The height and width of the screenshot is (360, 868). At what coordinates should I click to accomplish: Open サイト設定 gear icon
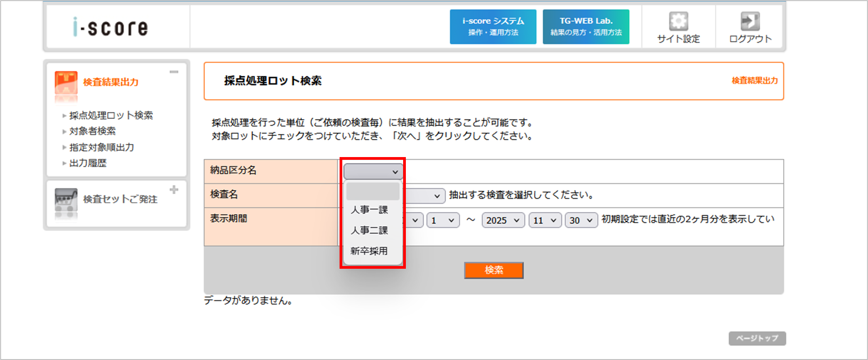pos(678,21)
